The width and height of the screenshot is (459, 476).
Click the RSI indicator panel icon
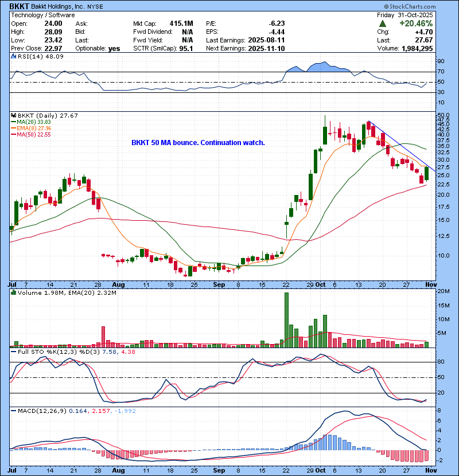(x=13, y=56)
